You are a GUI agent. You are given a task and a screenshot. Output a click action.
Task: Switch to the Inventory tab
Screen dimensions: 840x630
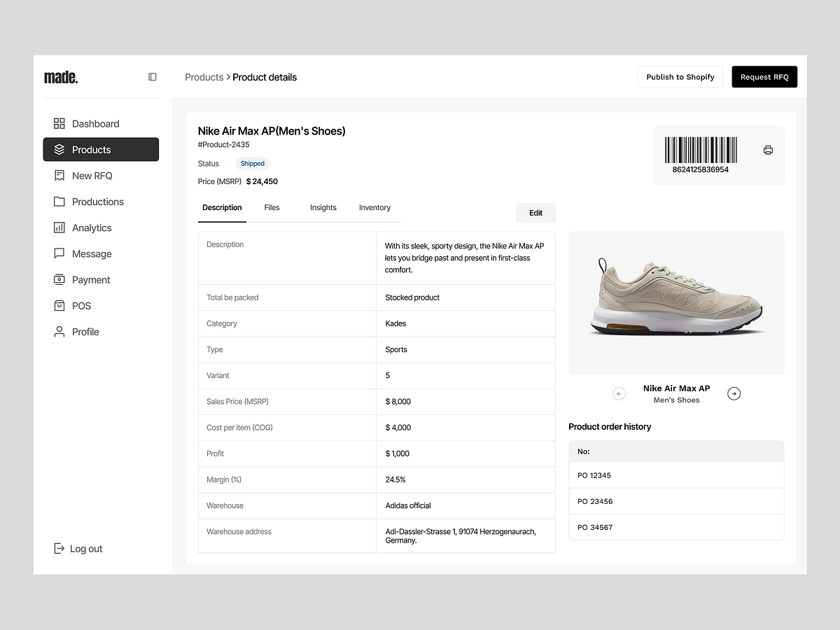374,208
